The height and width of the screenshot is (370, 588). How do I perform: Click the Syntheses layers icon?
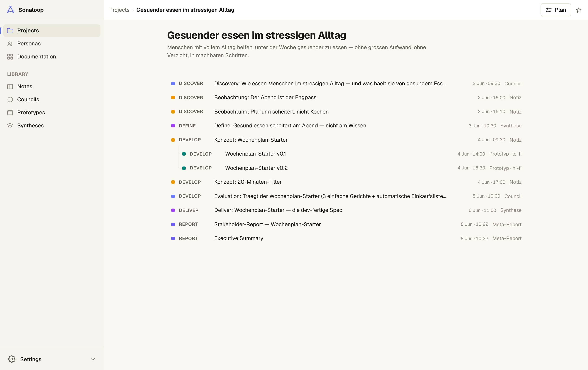(10, 125)
